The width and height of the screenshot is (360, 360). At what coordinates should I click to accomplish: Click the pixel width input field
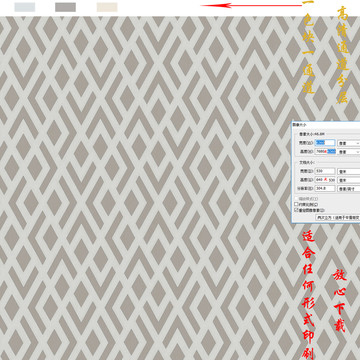pyautogui.click(x=325, y=143)
